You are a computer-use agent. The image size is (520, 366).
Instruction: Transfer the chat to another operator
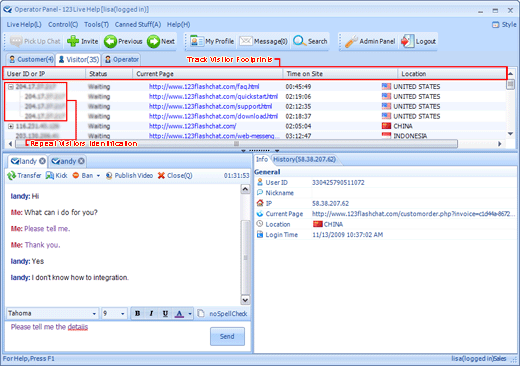coord(24,175)
